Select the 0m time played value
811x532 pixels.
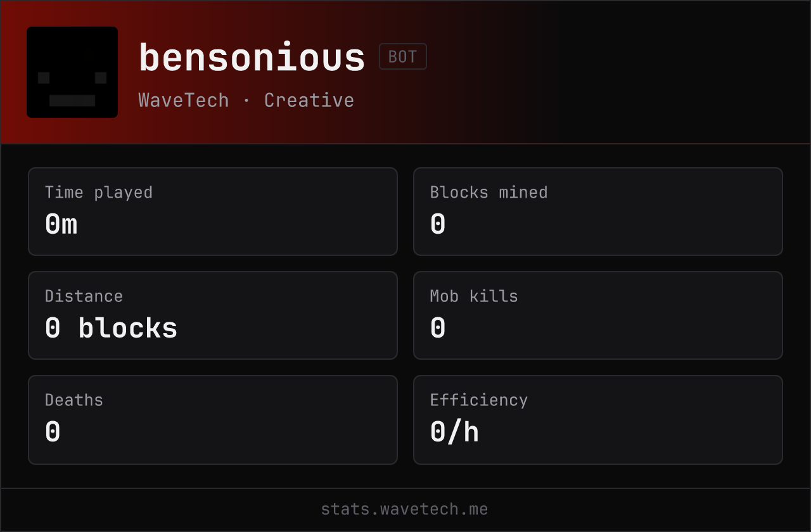pyautogui.click(x=61, y=224)
